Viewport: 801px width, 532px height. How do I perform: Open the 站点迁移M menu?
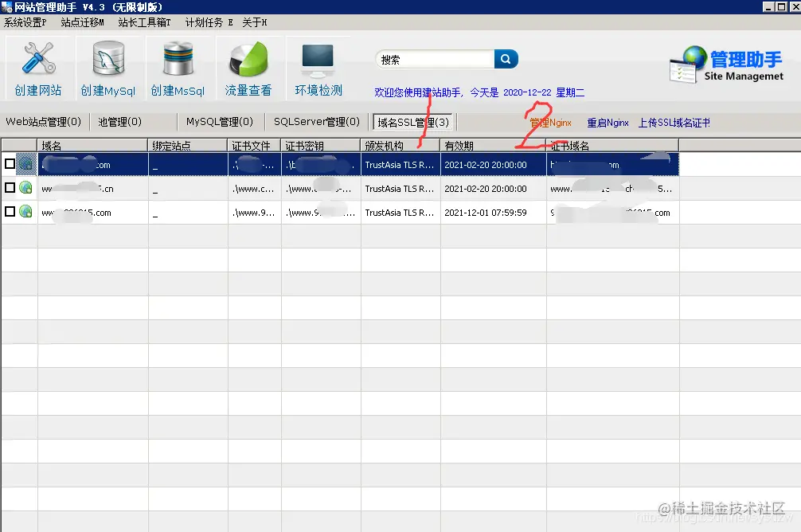tap(82, 22)
